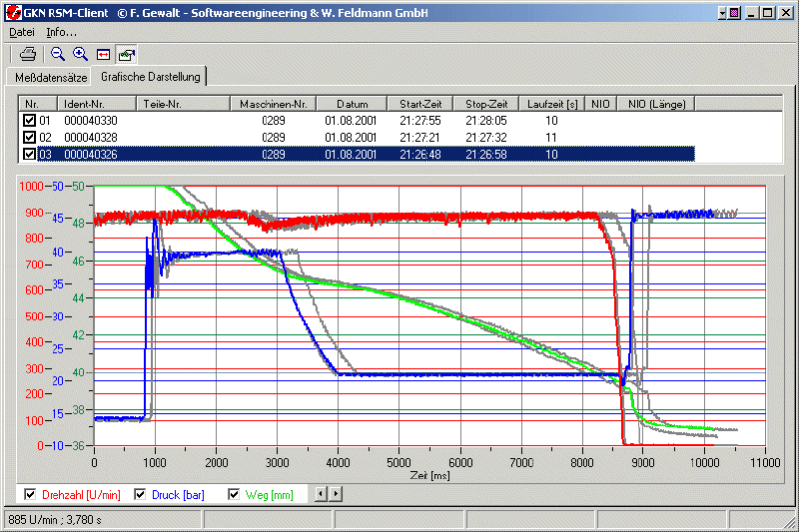Uncheck record 01 with ident 000040330
799x532 pixels.
(x=29, y=121)
